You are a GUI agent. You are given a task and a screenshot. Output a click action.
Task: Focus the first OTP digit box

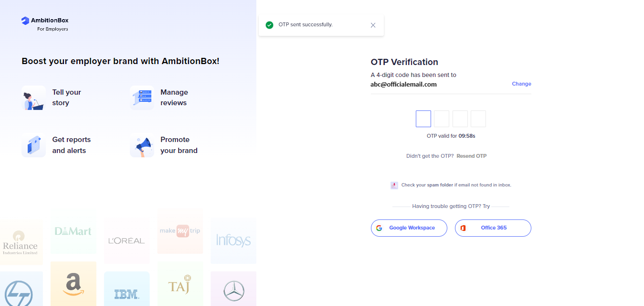pos(423,119)
